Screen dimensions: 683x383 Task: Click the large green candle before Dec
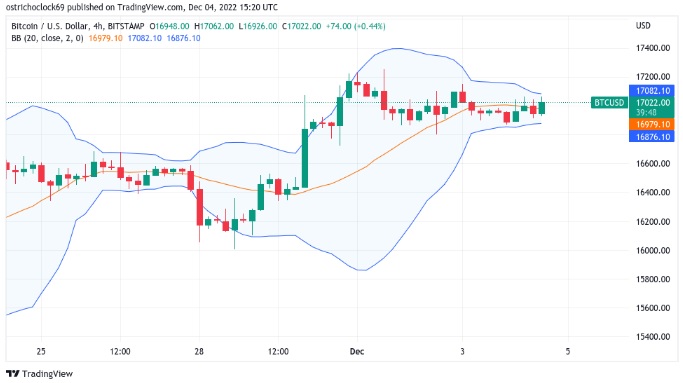pos(305,158)
